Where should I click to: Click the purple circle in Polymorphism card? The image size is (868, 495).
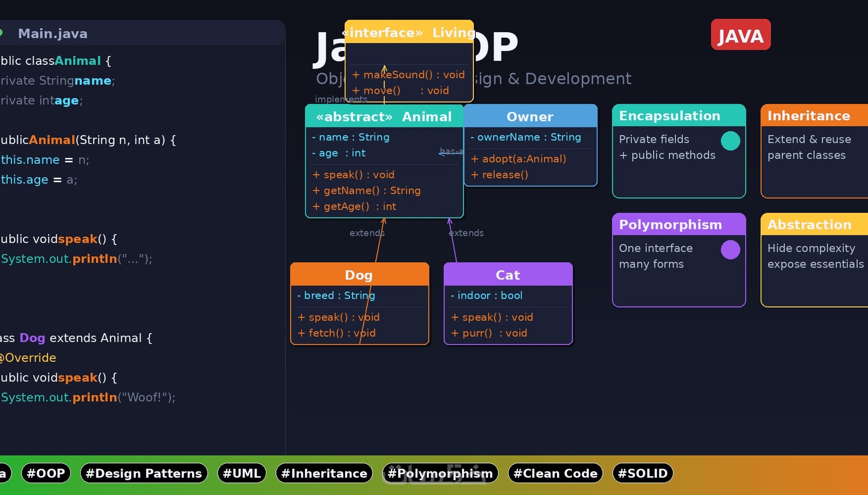pyautogui.click(x=730, y=250)
